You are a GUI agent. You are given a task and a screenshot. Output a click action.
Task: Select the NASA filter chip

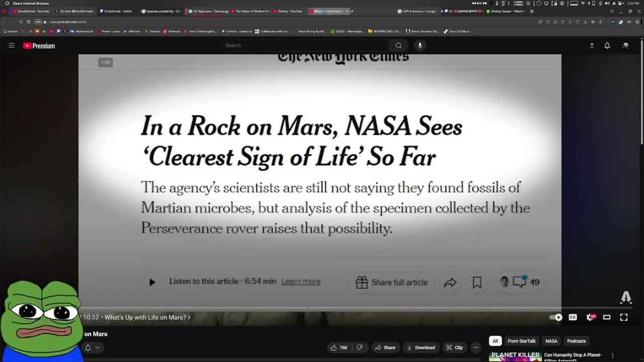coord(551,341)
